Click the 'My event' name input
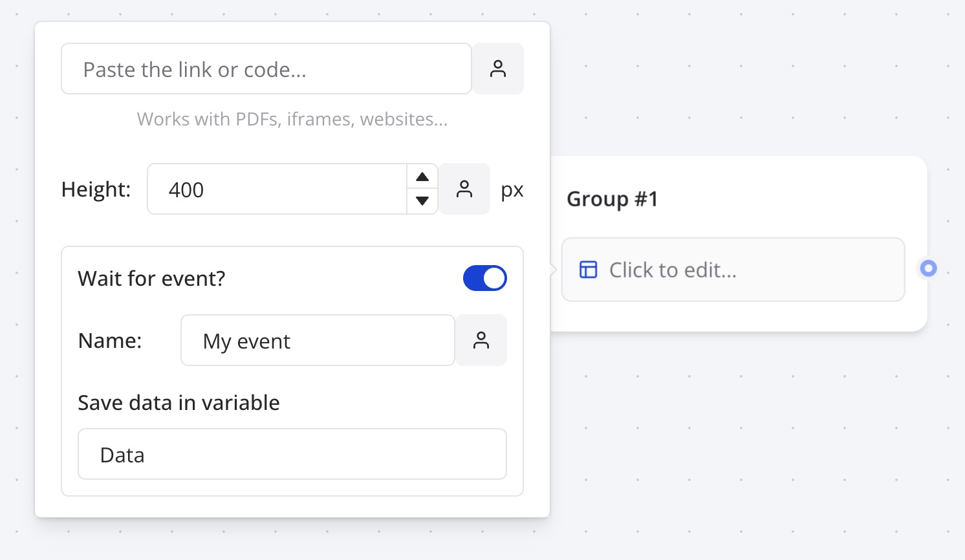The image size is (965, 560). pyautogui.click(x=317, y=340)
